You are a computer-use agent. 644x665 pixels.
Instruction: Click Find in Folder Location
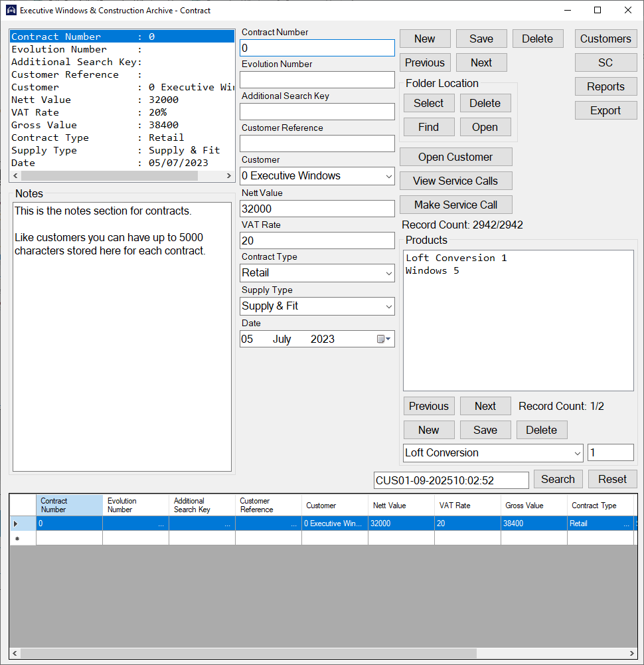(x=429, y=127)
